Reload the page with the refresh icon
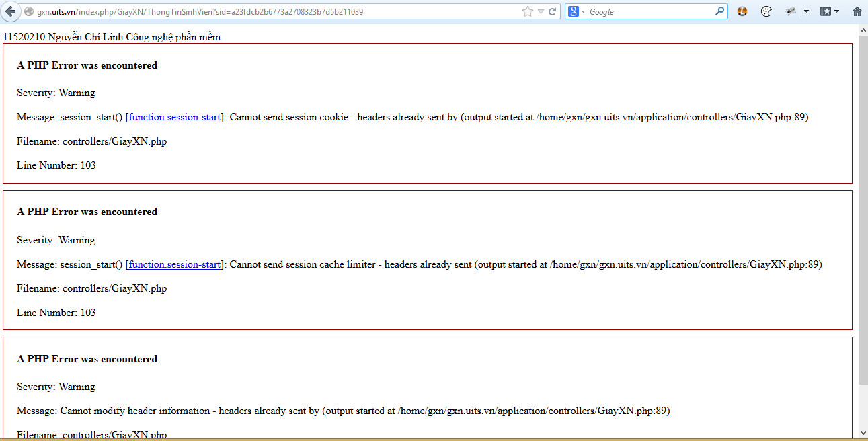868x441 pixels. [x=553, y=11]
